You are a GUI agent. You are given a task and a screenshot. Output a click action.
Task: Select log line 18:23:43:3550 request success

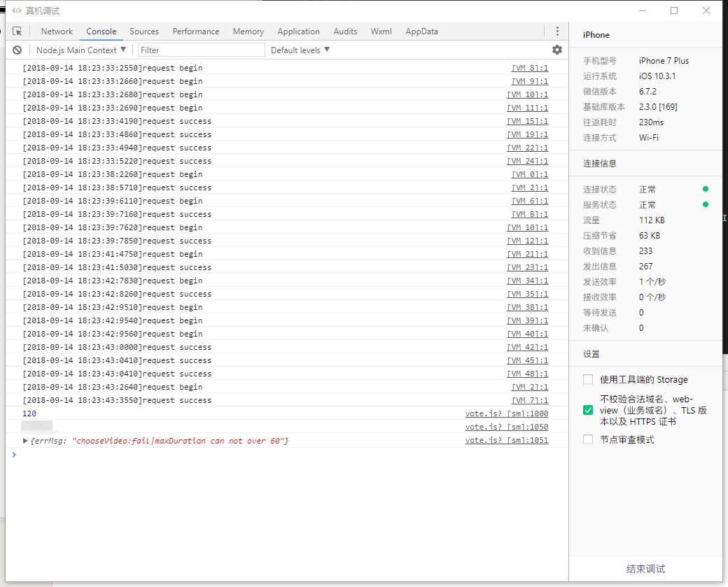pyautogui.click(x=117, y=400)
